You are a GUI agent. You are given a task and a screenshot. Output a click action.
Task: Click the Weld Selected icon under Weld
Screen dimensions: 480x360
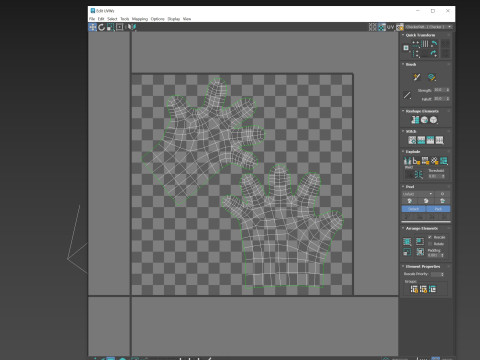[x=419, y=174]
